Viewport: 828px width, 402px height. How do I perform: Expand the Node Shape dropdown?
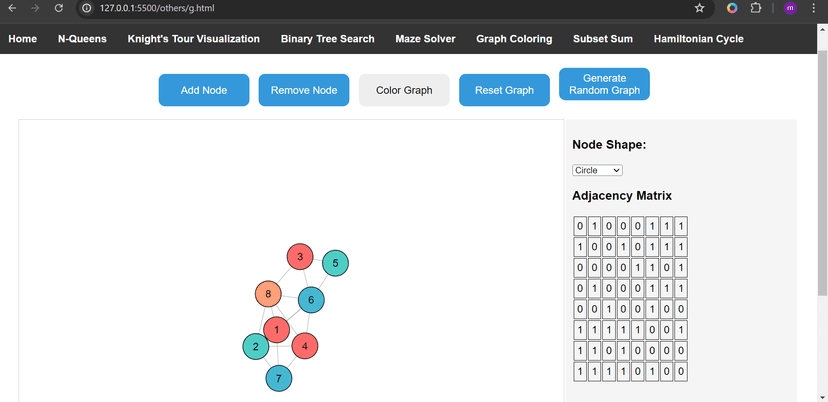[x=597, y=170]
